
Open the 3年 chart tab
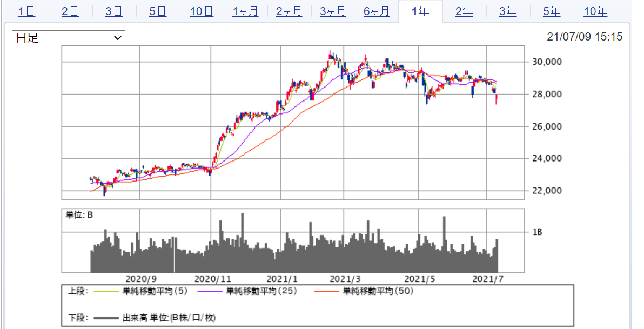click(508, 11)
